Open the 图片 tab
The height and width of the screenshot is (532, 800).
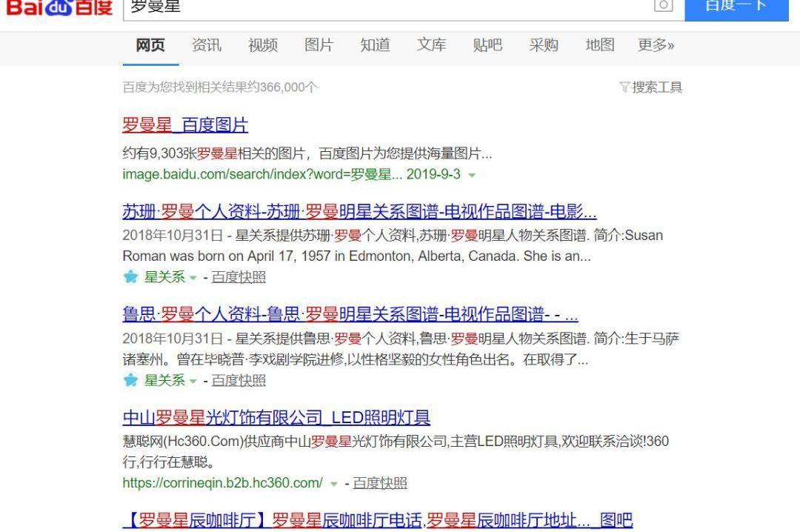point(319,45)
